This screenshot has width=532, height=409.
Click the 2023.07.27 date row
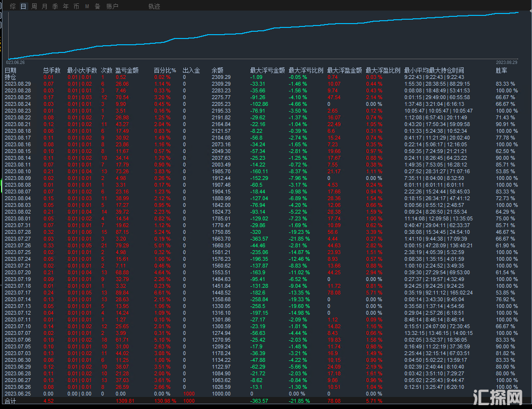coord(17,239)
